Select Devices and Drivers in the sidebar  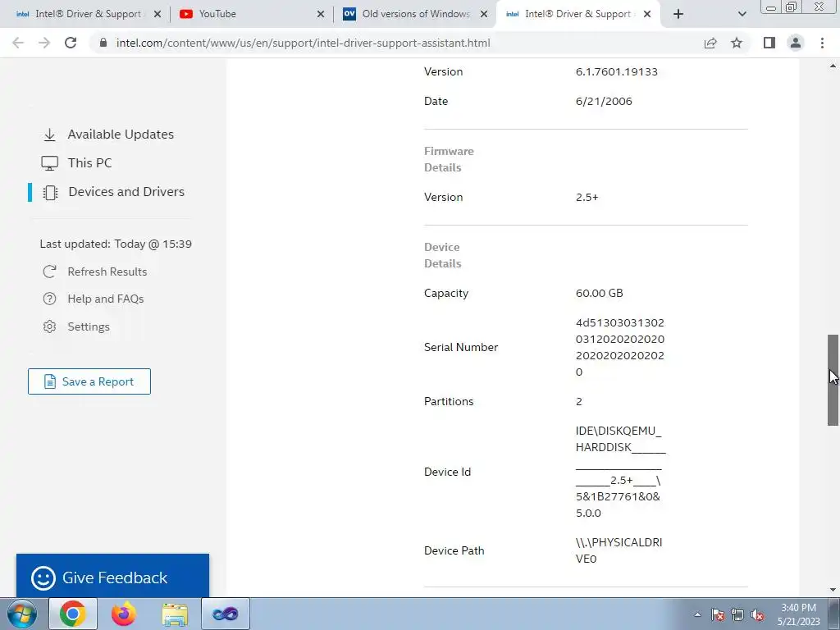pyautogui.click(x=126, y=192)
